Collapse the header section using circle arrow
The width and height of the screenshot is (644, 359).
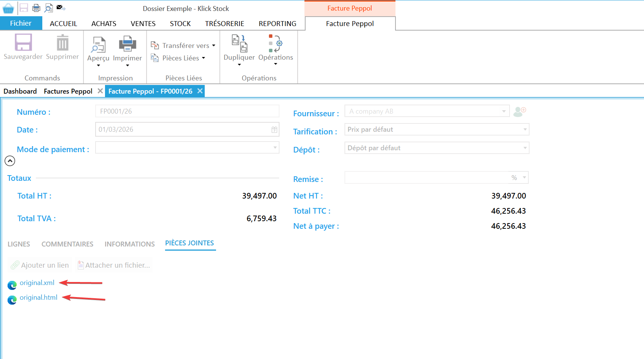(10, 161)
